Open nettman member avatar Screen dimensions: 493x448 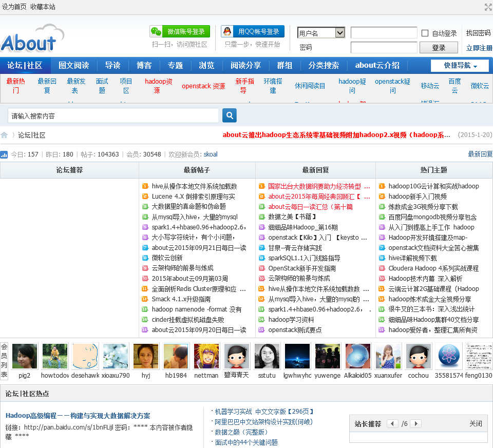[206, 356]
